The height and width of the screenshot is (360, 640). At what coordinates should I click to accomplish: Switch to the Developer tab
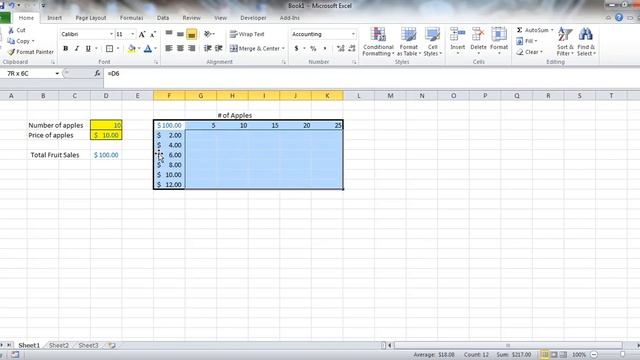tap(253, 18)
